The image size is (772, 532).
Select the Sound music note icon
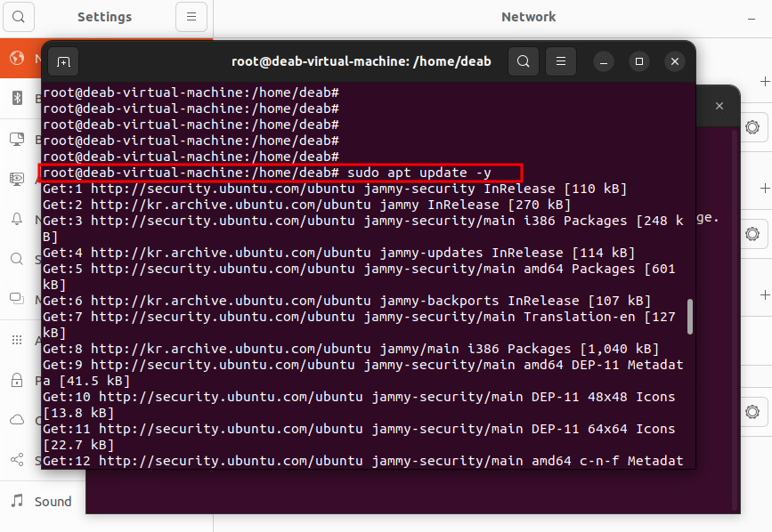(17, 501)
